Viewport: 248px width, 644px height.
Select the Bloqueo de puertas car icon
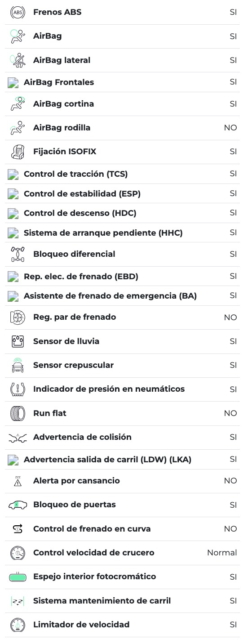tap(18, 505)
